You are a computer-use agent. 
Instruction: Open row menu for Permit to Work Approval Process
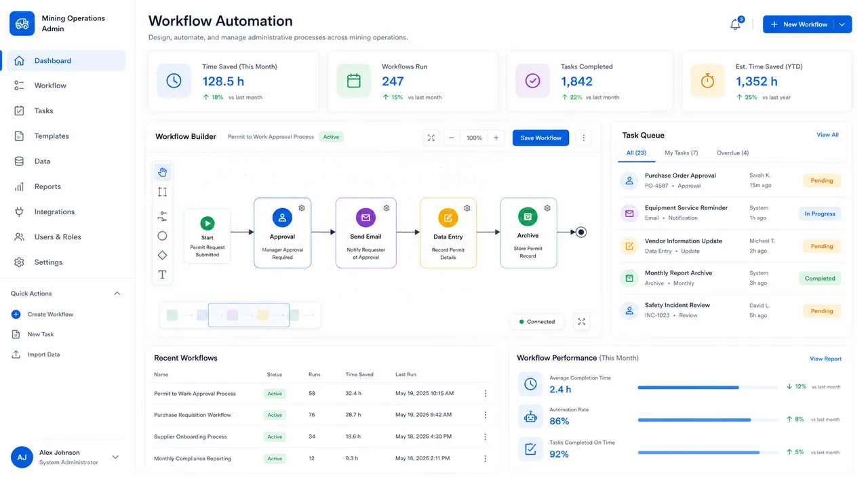click(485, 393)
